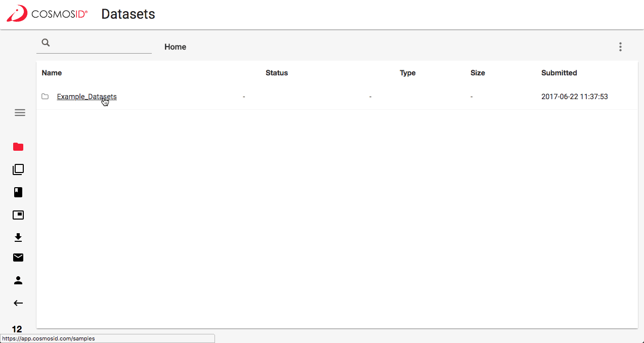Sort by the Name column header

52,73
